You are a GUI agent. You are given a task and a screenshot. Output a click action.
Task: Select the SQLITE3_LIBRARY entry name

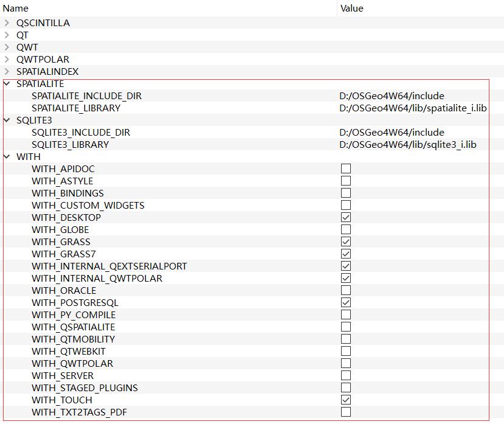coord(70,144)
